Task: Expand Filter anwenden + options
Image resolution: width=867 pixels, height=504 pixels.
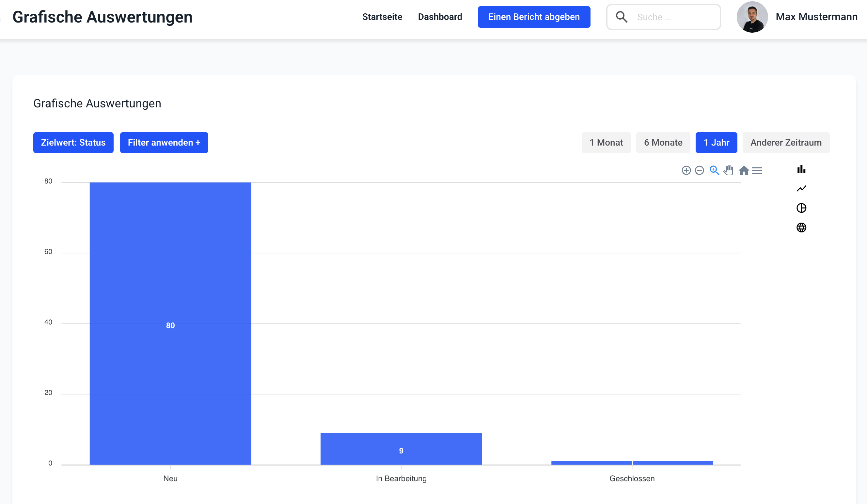Action: point(164,142)
